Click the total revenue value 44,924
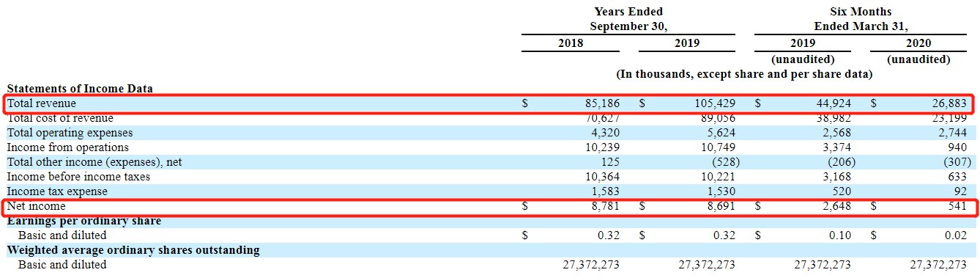 click(x=833, y=103)
